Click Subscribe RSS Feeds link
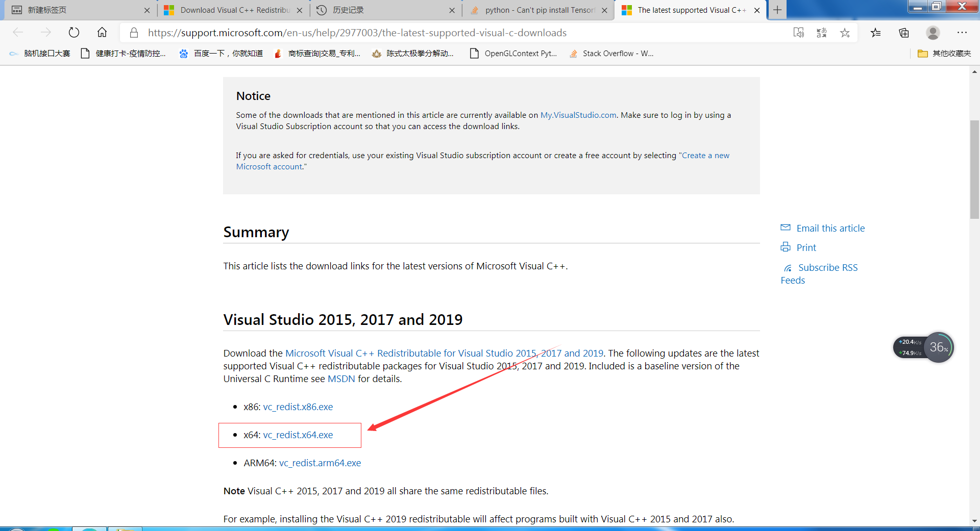Screen dimensions: 980x531 pos(827,268)
